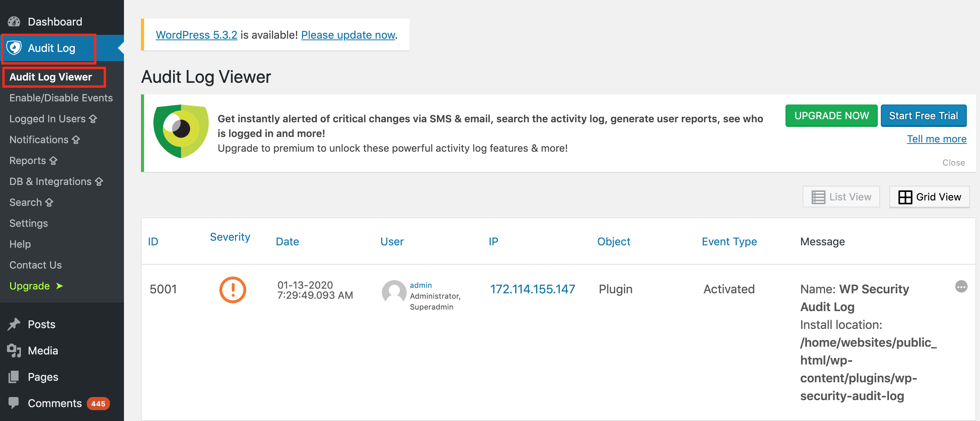The image size is (980, 421).
Task: Click the premium arrow icon next to Search
Action: pyautogui.click(x=49, y=202)
